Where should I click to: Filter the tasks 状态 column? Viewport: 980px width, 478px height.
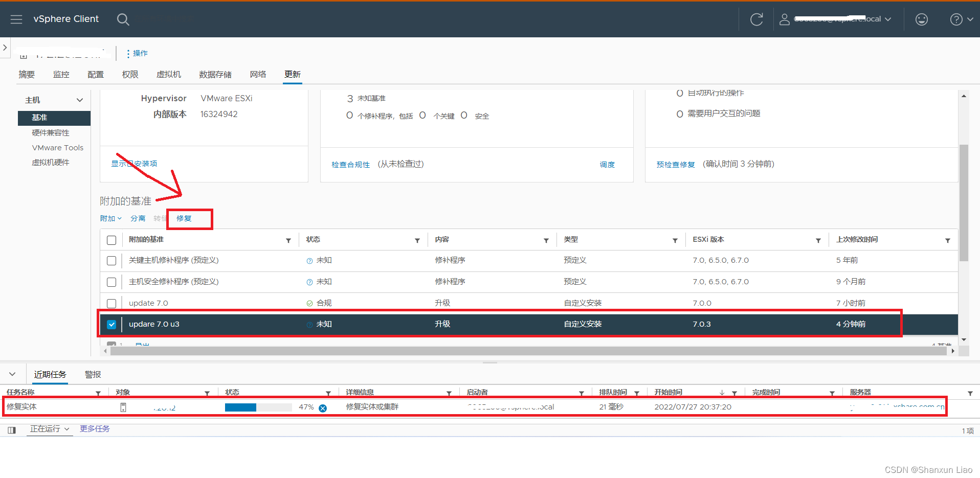point(328,393)
